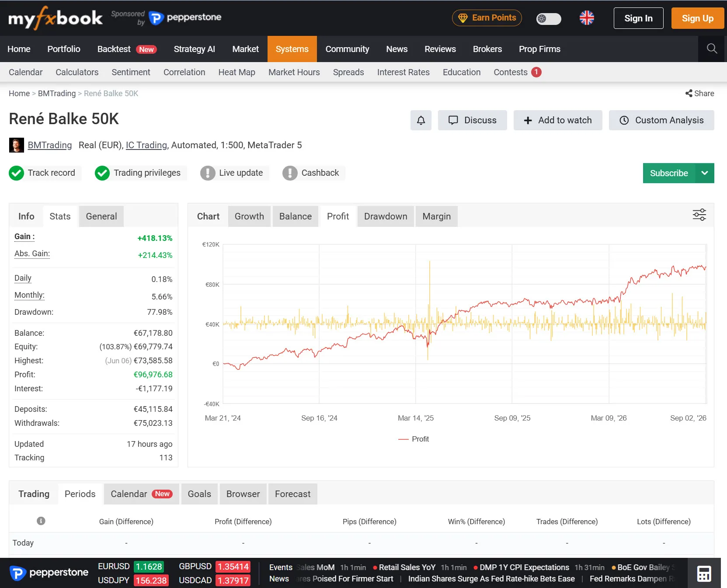727x588 pixels.
Task: Click the Abs. Gain label
Action: click(x=32, y=254)
